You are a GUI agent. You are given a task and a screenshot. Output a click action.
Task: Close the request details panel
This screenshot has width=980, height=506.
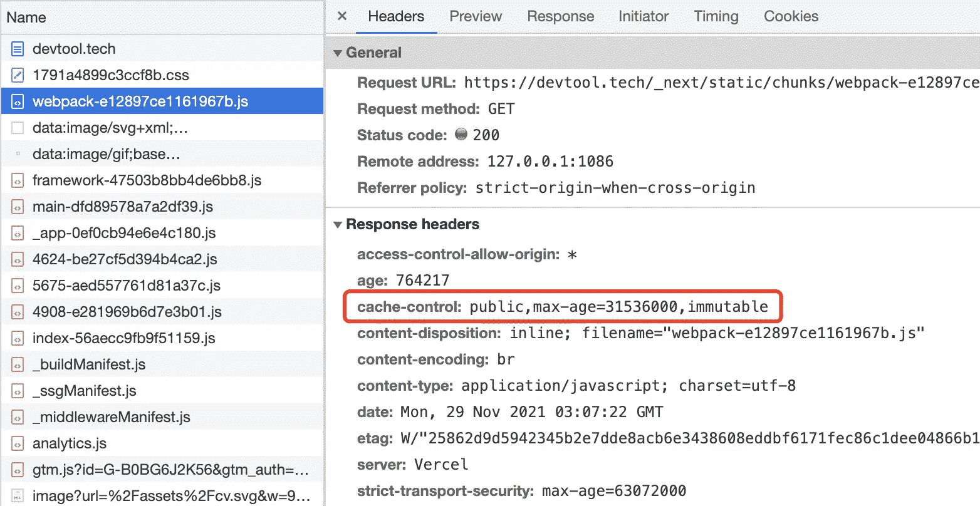coord(342,16)
